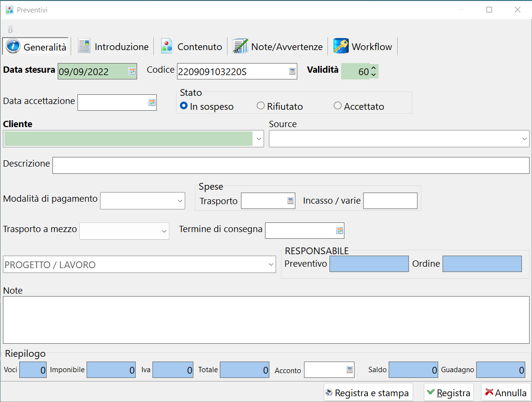The image size is (532, 402).
Task: Switch to the Contenuto tab
Action: (x=192, y=47)
